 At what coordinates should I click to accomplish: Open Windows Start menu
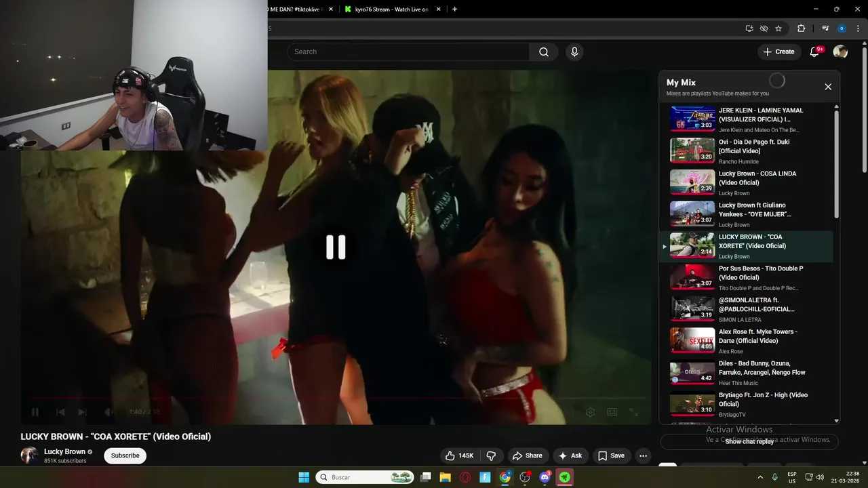point(304,477)
